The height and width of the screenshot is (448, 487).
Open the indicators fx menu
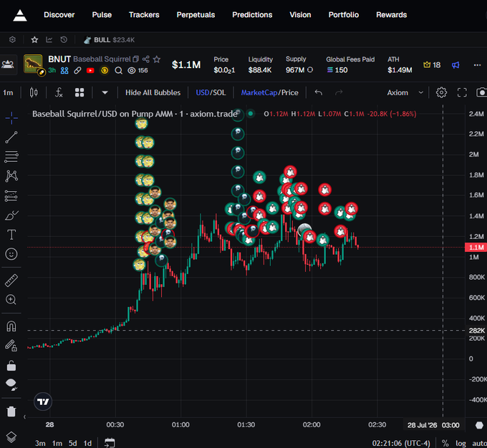click(x=59, y=92)
